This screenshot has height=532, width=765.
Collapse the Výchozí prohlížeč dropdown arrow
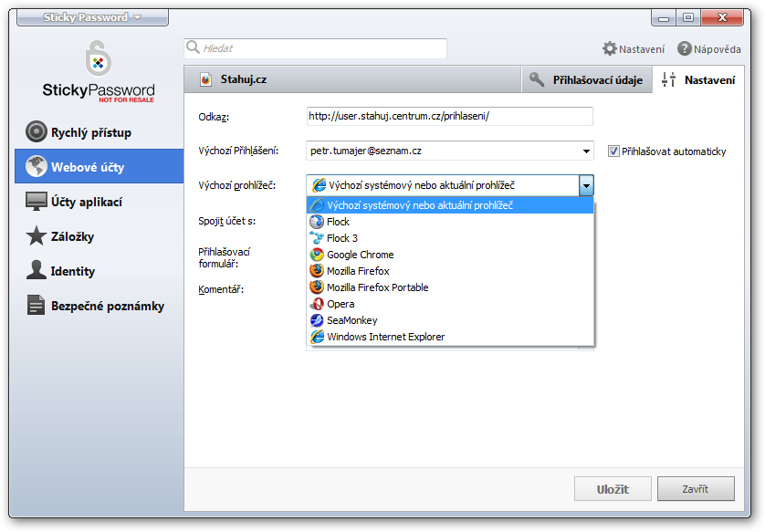click(x=586, y=185)
